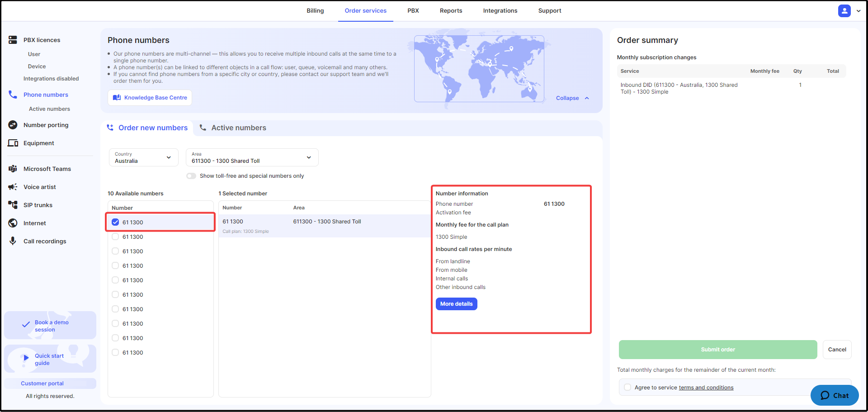Open Equipment via its device icon
This screenshot has height=412, width=868.
click(x=13, y=143)
